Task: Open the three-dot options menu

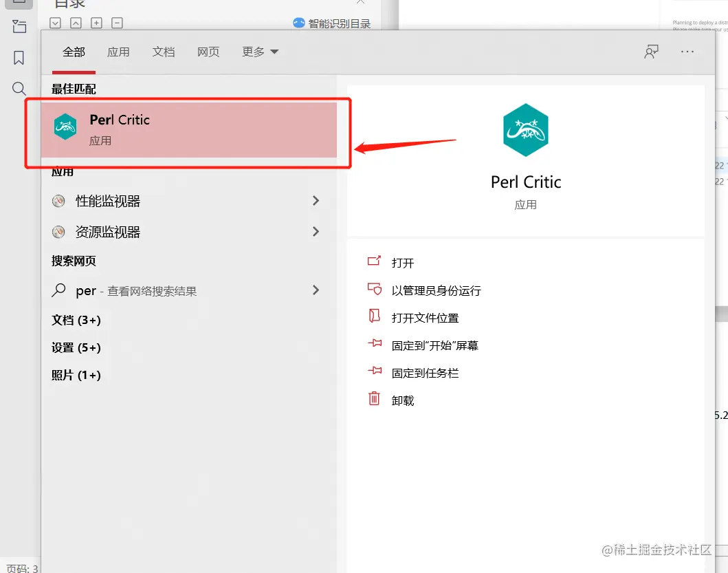Action: (x=687, y=52)
